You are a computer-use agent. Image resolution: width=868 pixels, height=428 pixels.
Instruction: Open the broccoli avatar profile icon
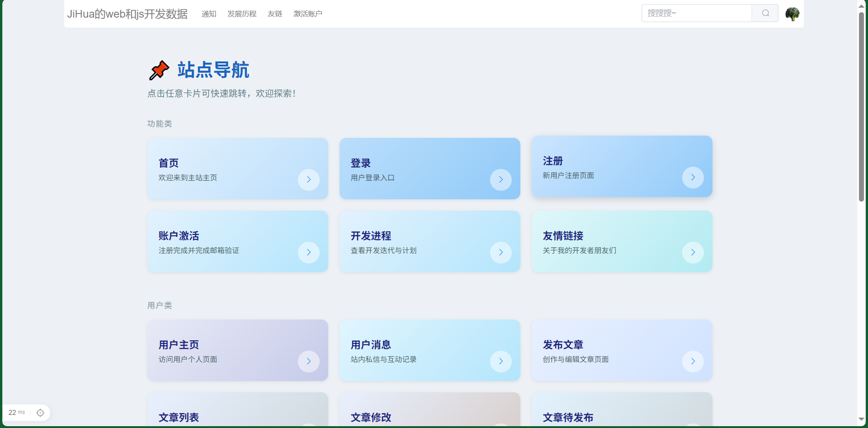click(x=793, y=14)
